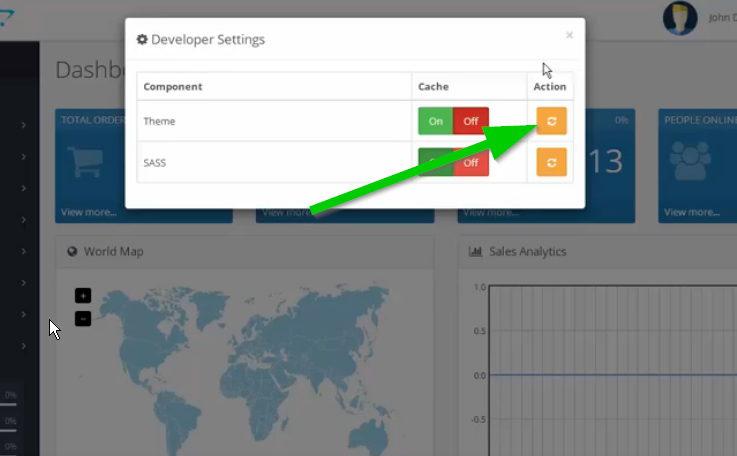Click the globe icon beside World Map

click(x=72, y=252)
